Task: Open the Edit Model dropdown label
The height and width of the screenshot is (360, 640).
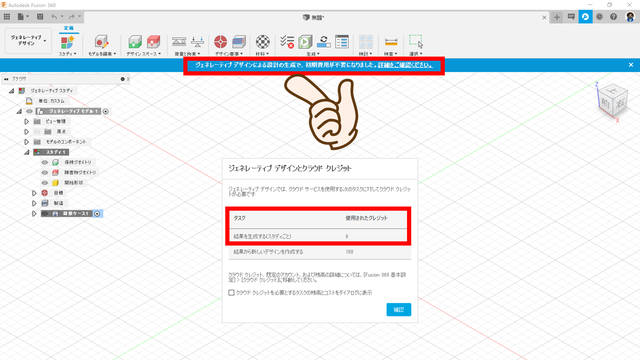Action: click(x=102, y=53)
